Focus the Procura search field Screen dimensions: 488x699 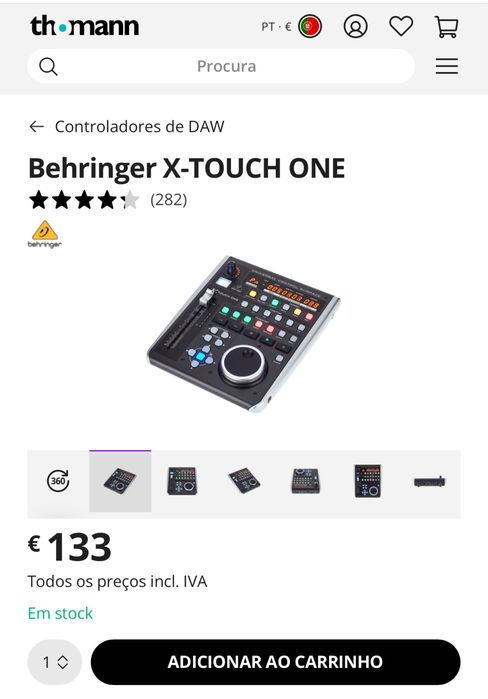point(221,66)
